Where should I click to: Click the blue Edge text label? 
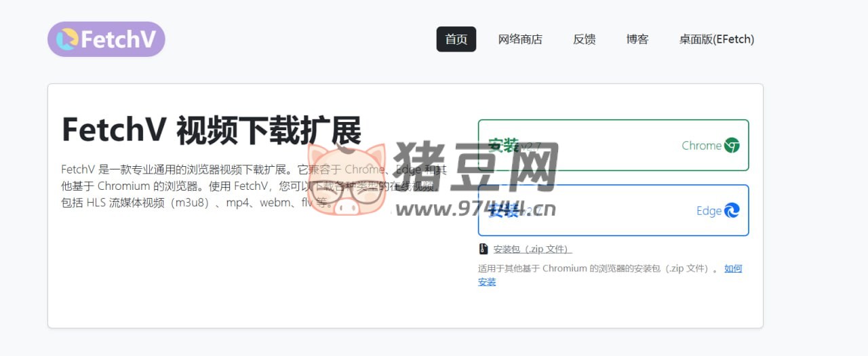709,211
